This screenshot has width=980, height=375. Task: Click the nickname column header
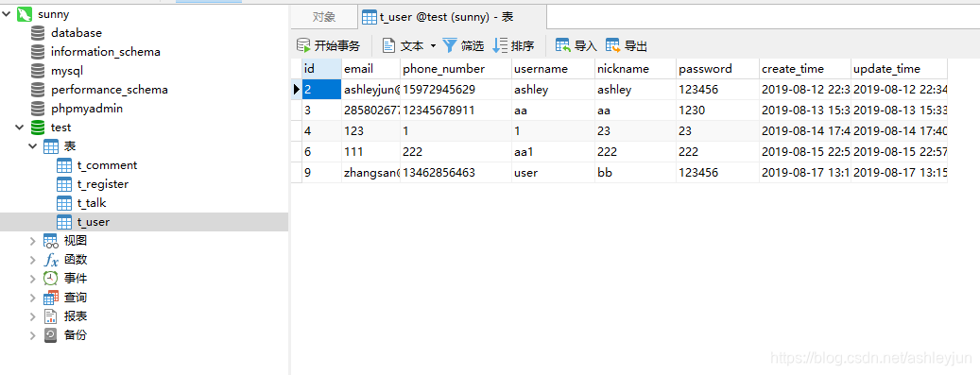[635, 69]
